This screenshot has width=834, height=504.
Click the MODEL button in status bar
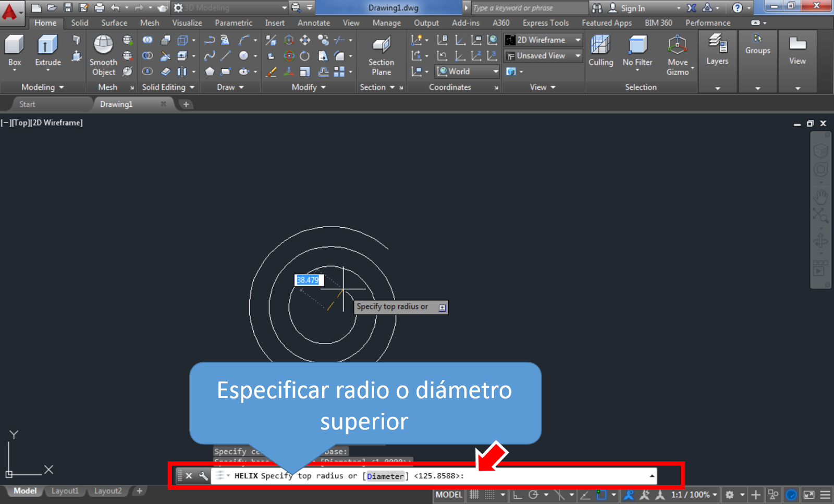(x=448, y=494)
